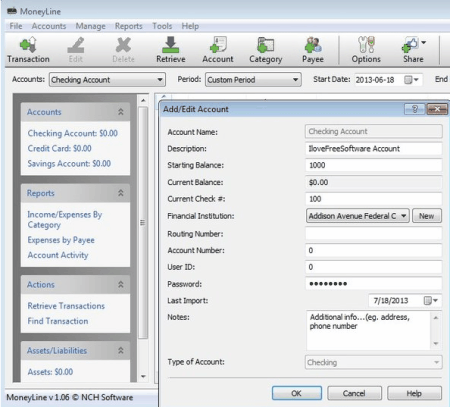This screenshot has width=450, height=407.
Task: Click the Current Check # field
Action: coord(374,199)
